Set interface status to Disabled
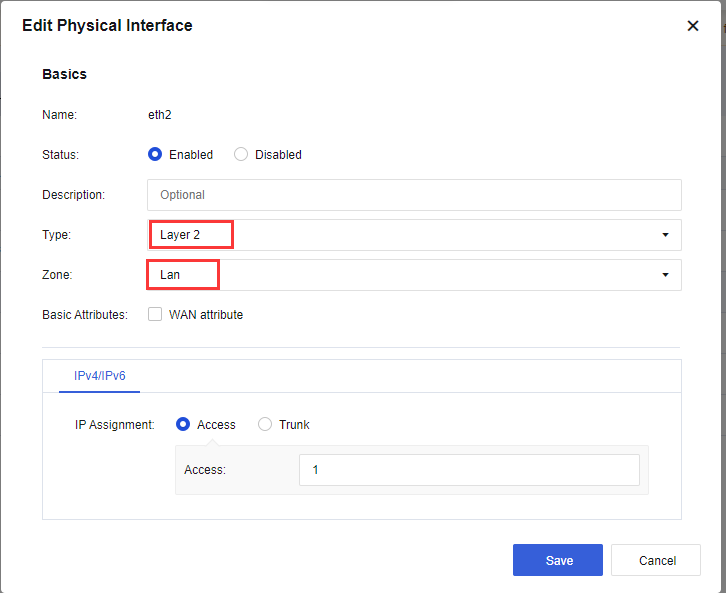 click(241, 155)
